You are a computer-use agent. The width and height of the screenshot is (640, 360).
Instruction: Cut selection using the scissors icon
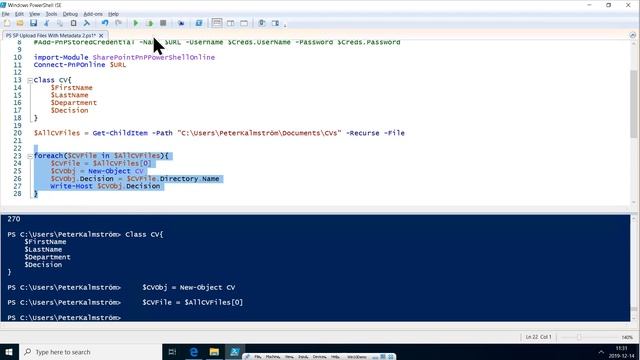(47, 23)
